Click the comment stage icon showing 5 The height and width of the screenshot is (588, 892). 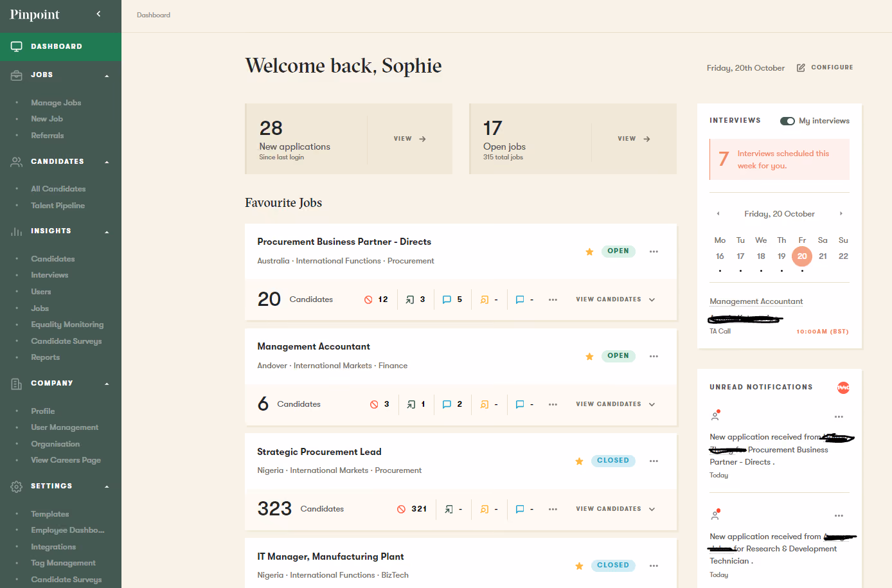coord(447,299)
